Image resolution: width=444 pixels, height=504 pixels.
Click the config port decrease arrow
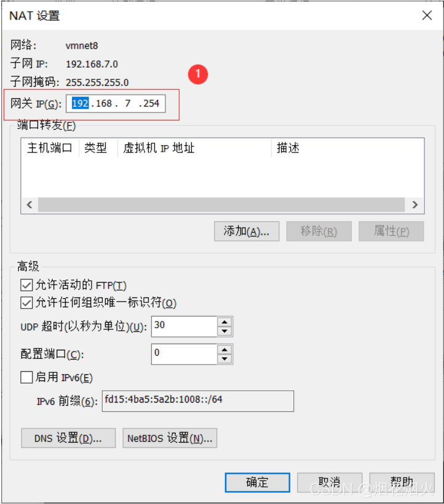(x=224, y=359)
